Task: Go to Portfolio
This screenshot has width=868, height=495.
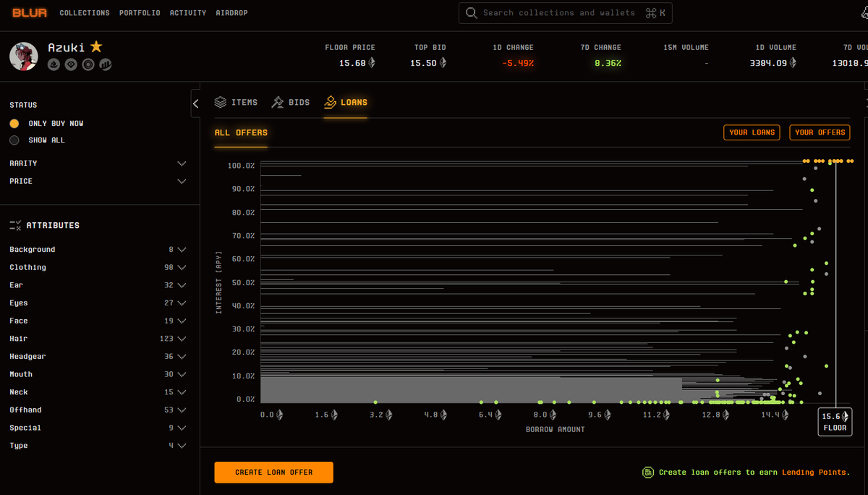Action: [140, 13]
